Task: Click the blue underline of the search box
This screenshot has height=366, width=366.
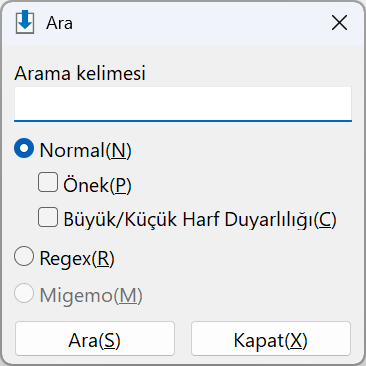Action: [183, 121]
